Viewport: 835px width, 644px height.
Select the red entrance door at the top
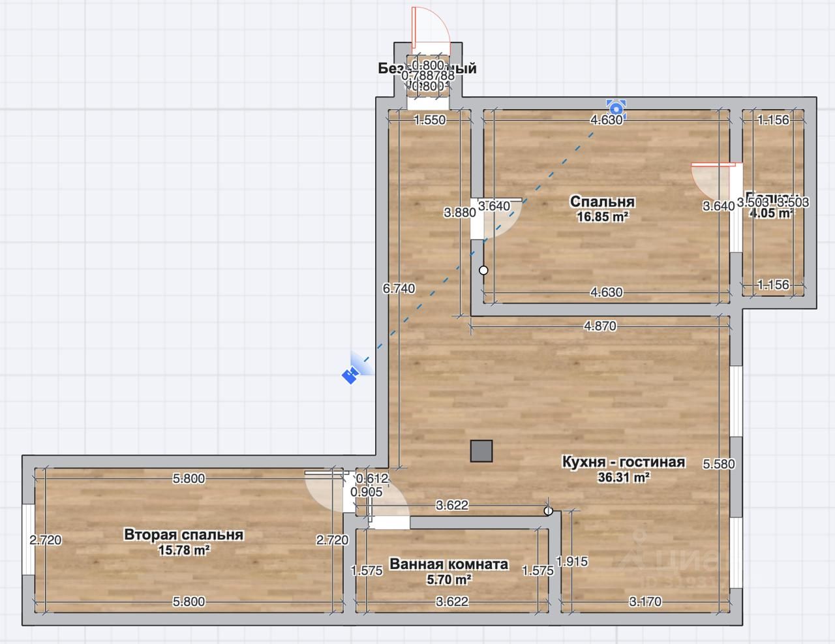tap(431, 26)
